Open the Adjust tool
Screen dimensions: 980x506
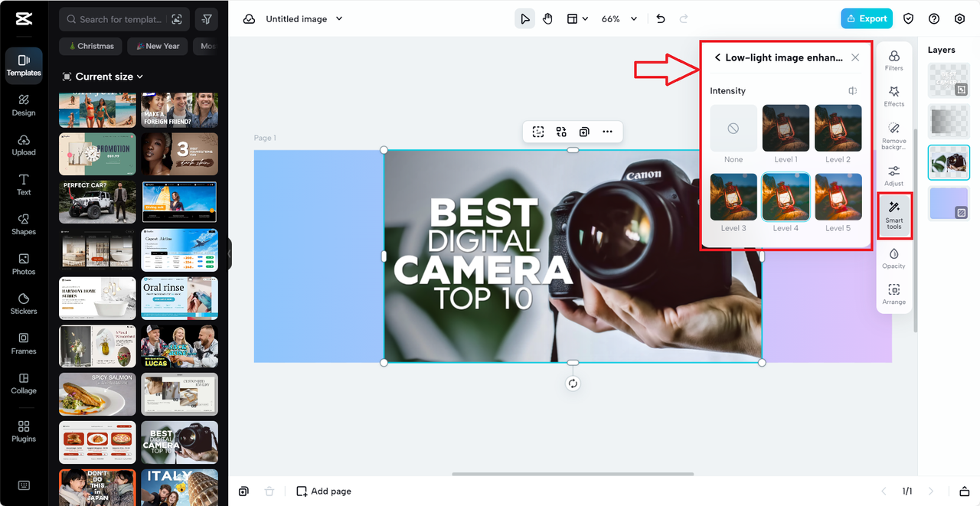(x=894, y=175)
